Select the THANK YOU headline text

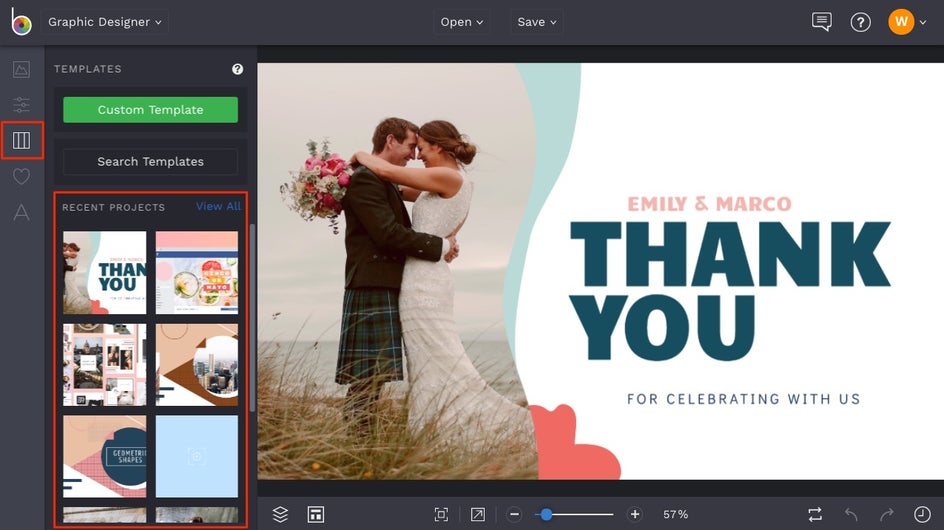[x=730, y=290]
